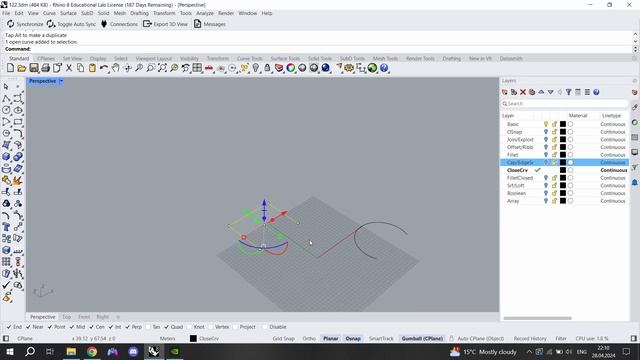Image resolution: width=640 pixels, height=360 pixels.
Task: Select the Rectangle tool in the left sidebar
Action: click(x=18, y=122)
